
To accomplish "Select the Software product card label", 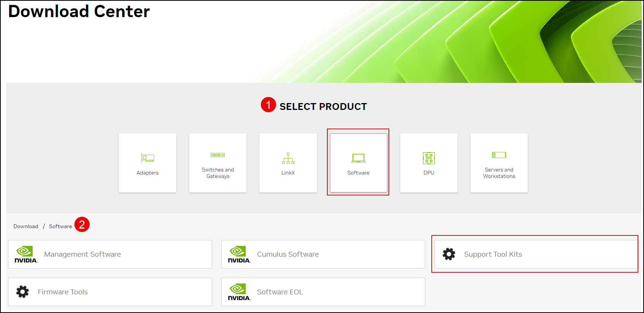I will click(358, 173).
